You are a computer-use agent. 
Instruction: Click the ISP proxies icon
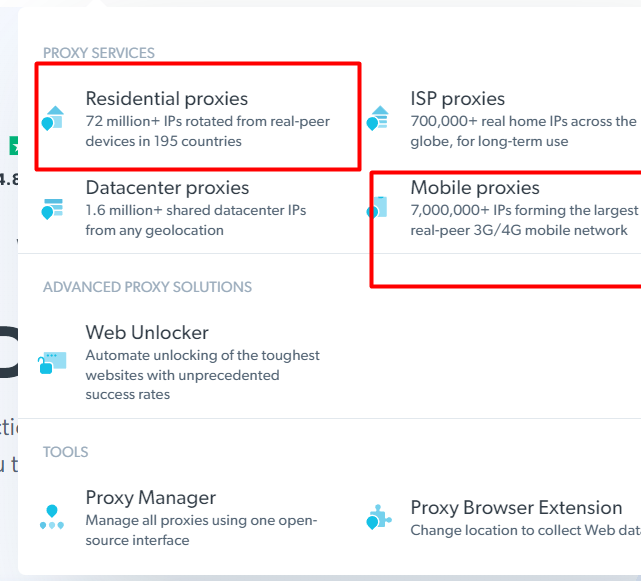pos(377,117)
